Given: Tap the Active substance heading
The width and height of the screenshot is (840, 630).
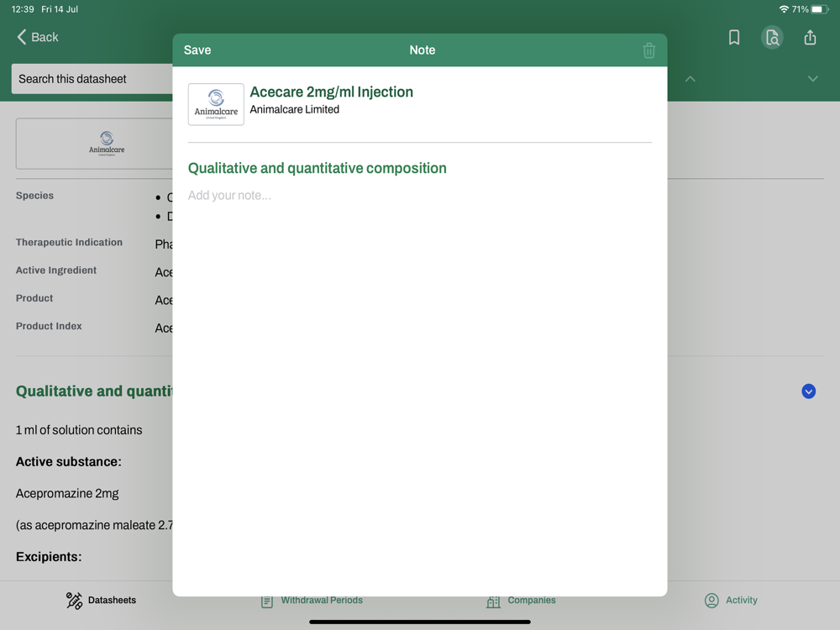Looking at the screenshot, I should [69, 462].
